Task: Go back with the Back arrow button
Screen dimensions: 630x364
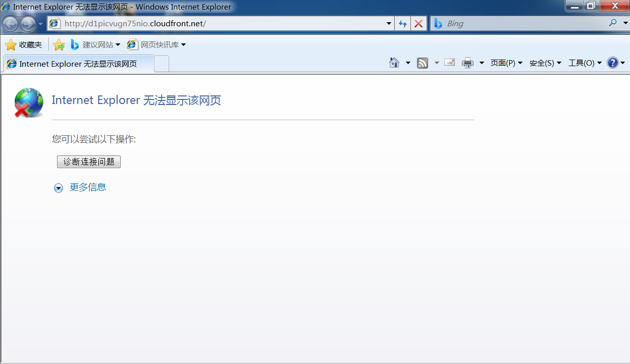Action: [x=11, y=23]
